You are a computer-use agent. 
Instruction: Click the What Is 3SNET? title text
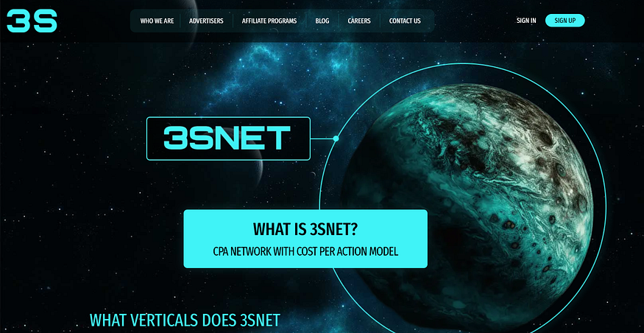305,229
